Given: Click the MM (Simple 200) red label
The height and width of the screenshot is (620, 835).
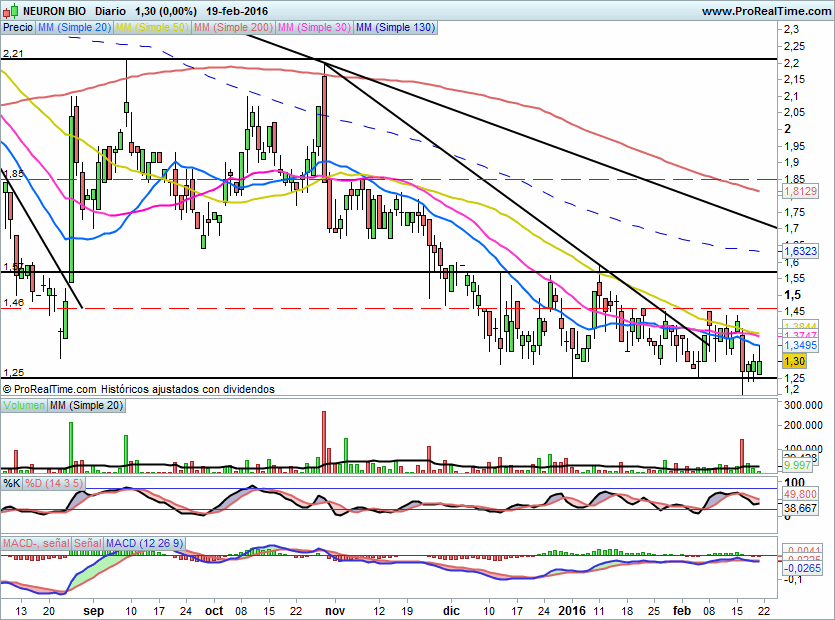Looking at the screenshot, I should click(233, 27).
